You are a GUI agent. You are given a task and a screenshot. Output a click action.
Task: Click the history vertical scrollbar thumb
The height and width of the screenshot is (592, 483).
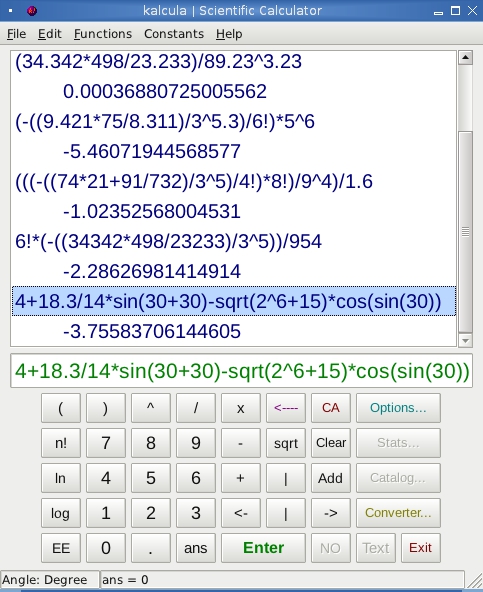click(465, 232)
